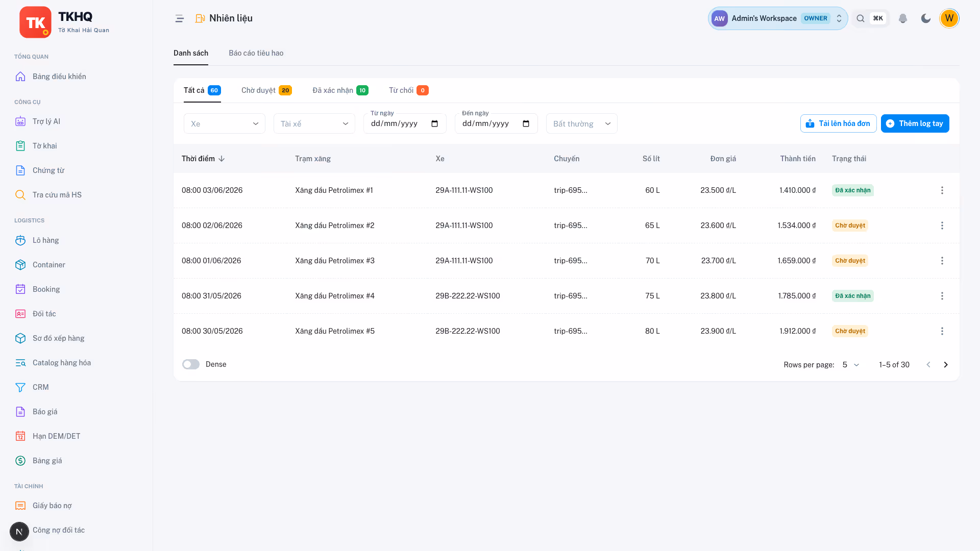Viewport: 980px width, 551px height.
Task: Open the notifications bell
Action: coord(903,18)
